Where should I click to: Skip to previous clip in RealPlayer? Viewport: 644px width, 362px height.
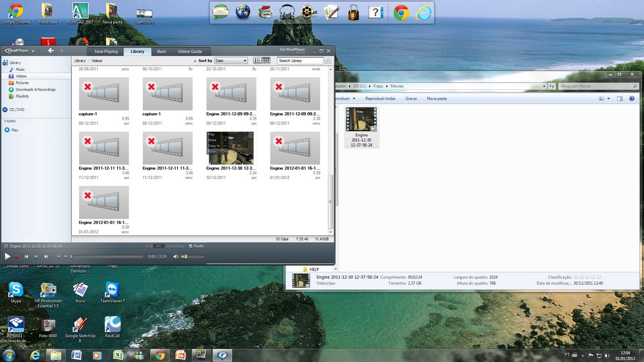pyautogui.click(x=26, y=257)
